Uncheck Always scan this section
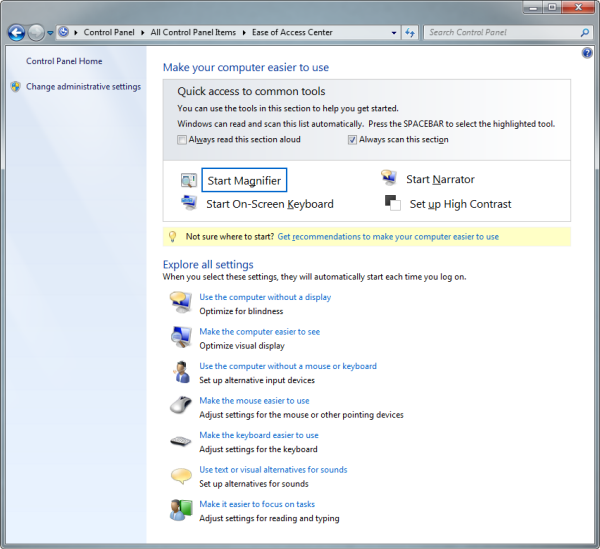This screenshot has height=549, width=600. (x=352, y=140)
